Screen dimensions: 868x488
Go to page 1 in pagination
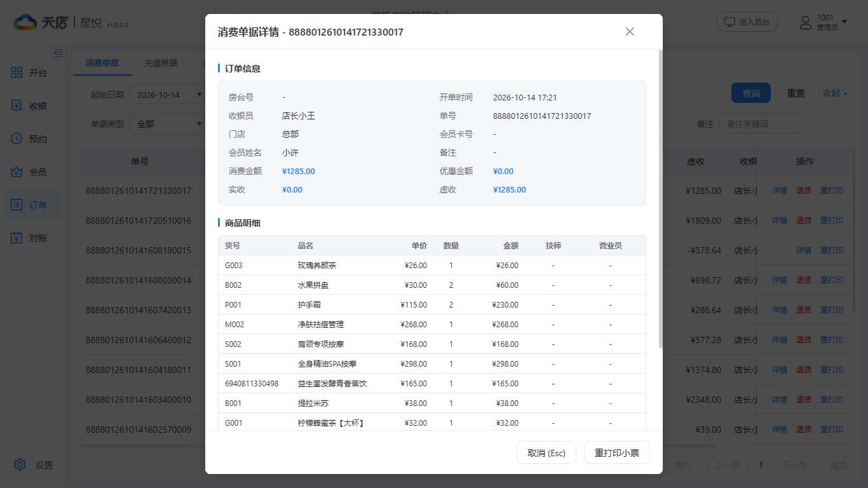click(x=761, y=465)
